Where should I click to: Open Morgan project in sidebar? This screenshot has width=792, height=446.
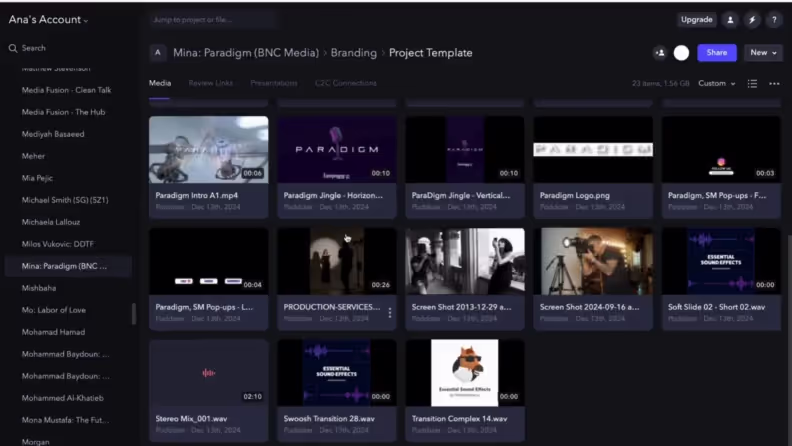(x=35, y=441)
